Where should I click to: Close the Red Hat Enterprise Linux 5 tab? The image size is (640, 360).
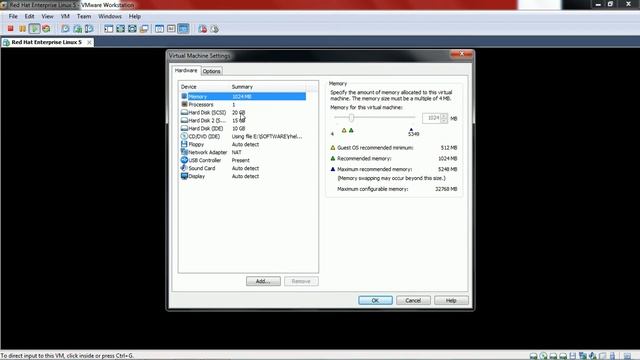pos(89,42)
